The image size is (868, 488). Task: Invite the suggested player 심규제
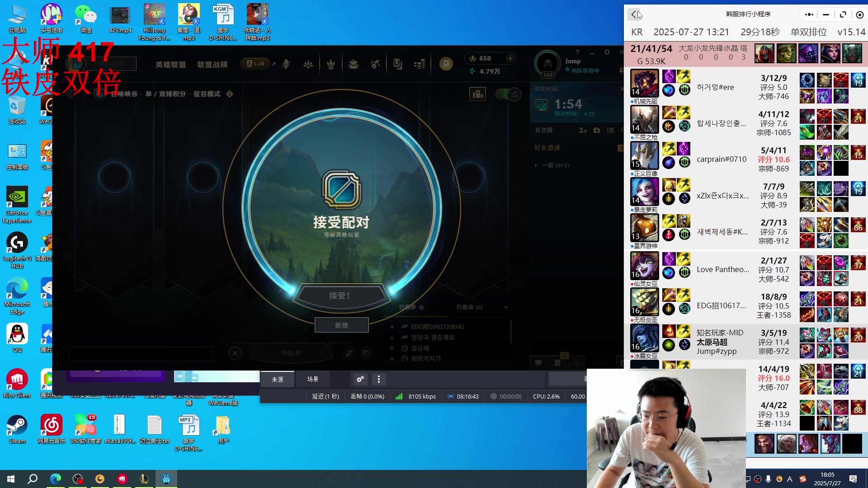pyautogui.click(x=392, y=348)
